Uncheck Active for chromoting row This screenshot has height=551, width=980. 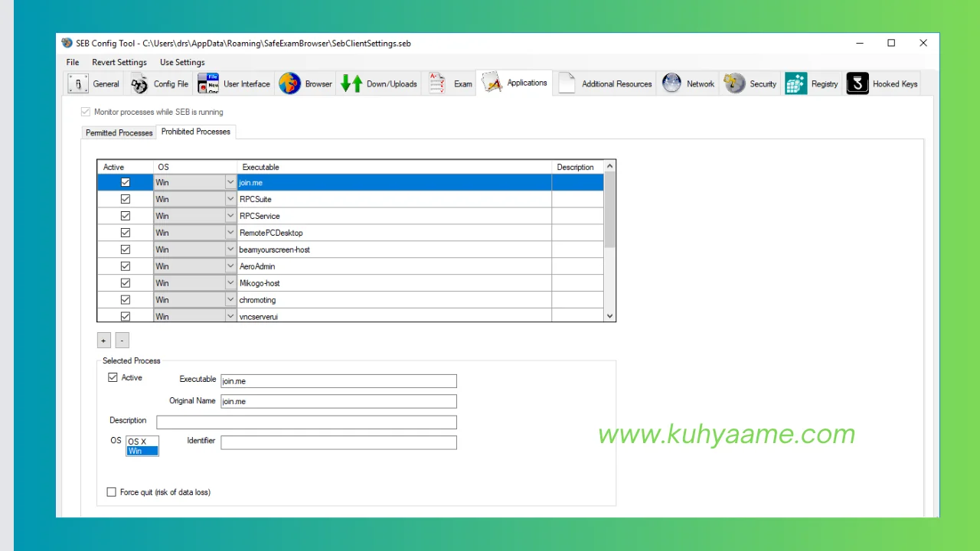pos(126,300)
